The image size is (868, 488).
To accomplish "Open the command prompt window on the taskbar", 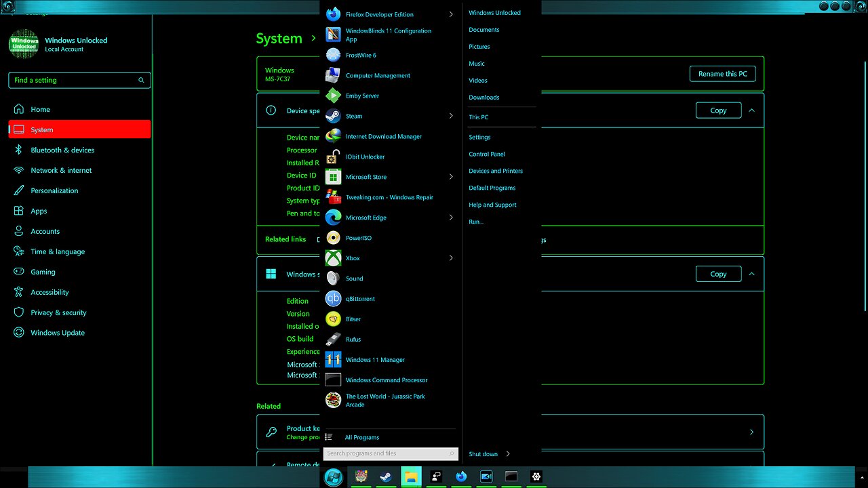I will [x=511, y=476].
